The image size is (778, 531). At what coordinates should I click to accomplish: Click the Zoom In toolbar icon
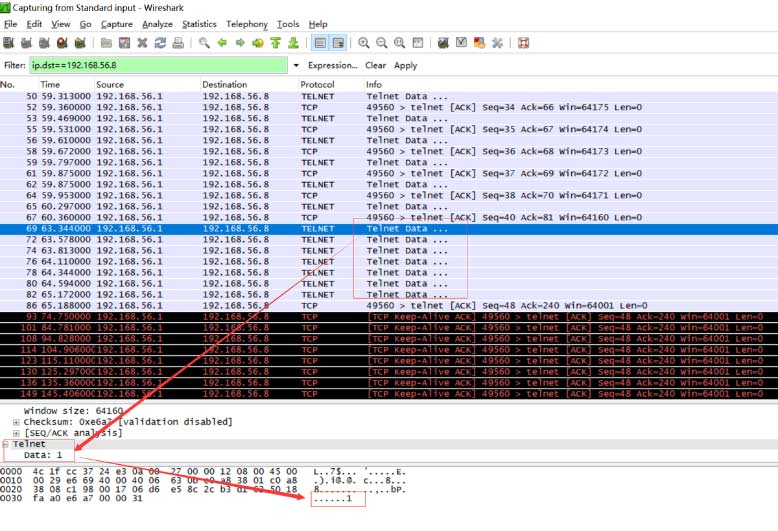click(x=364, y=43)
